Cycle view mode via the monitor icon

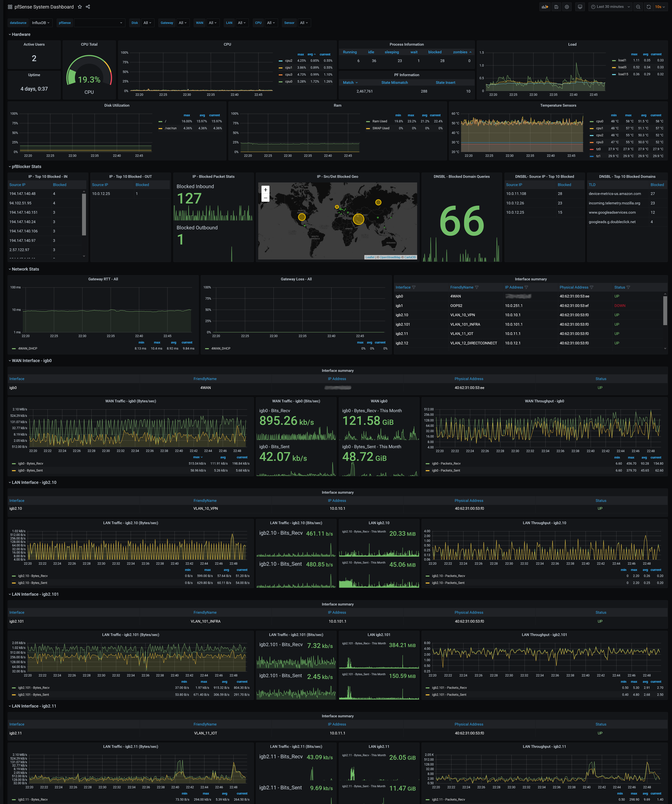pyautogui.click(x=580, y=7)
